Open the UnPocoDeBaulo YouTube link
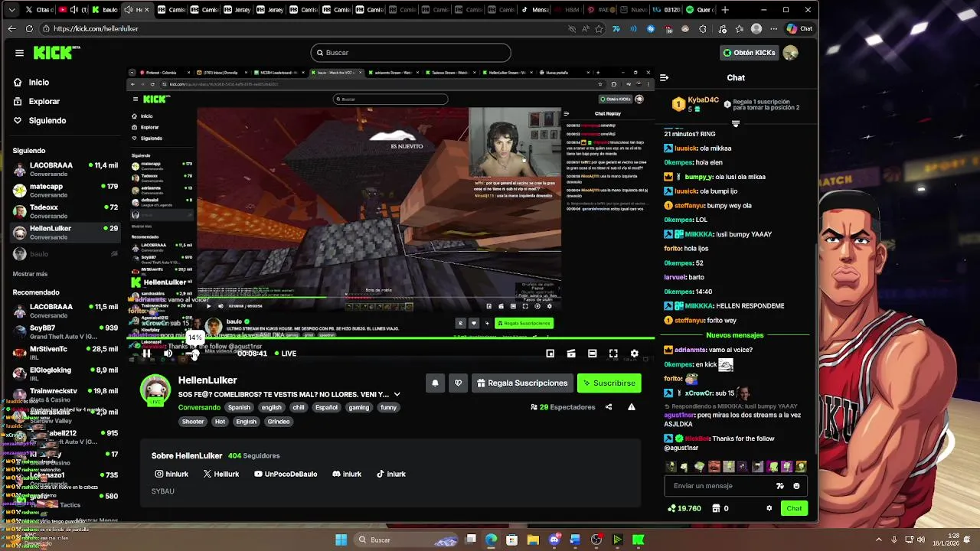The height and width of the screenshot is (551, 980). 286,474
